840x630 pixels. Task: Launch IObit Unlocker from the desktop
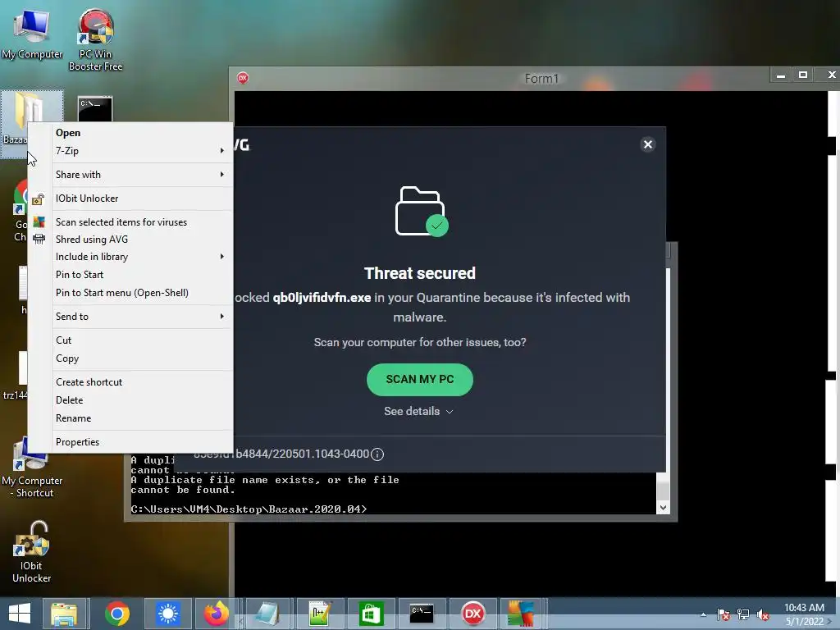(x=32, y=552)
